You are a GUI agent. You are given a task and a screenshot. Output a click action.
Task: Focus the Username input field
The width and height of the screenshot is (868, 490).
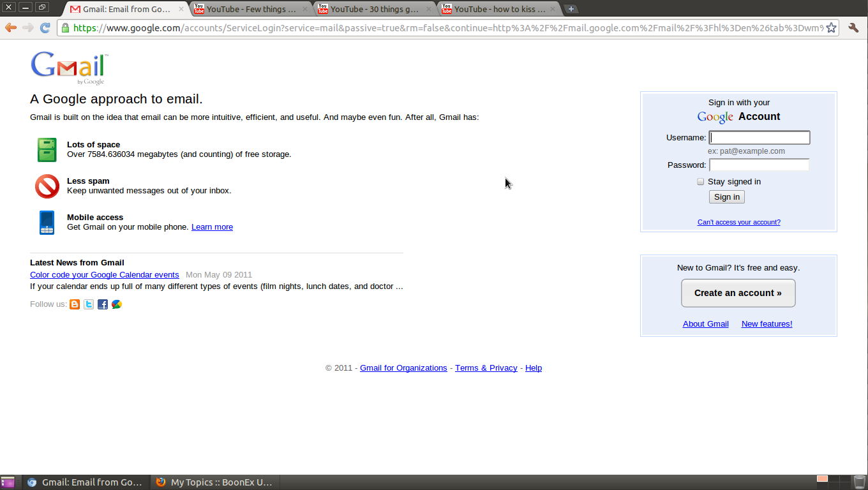click(x=759, y=138)
